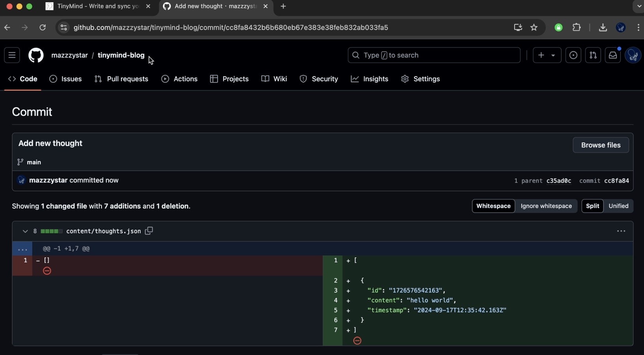Close the Add new thought tab

(266, 6)
